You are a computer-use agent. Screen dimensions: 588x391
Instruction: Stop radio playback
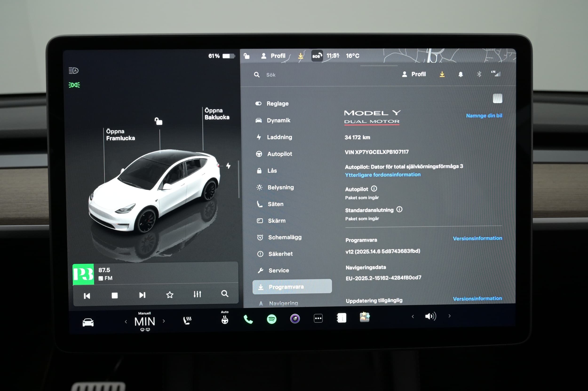[x=115, y=296]
